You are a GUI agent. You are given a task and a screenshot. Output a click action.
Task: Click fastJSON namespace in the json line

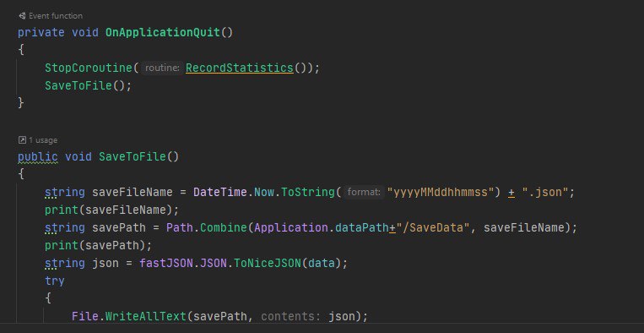(166, 263)
